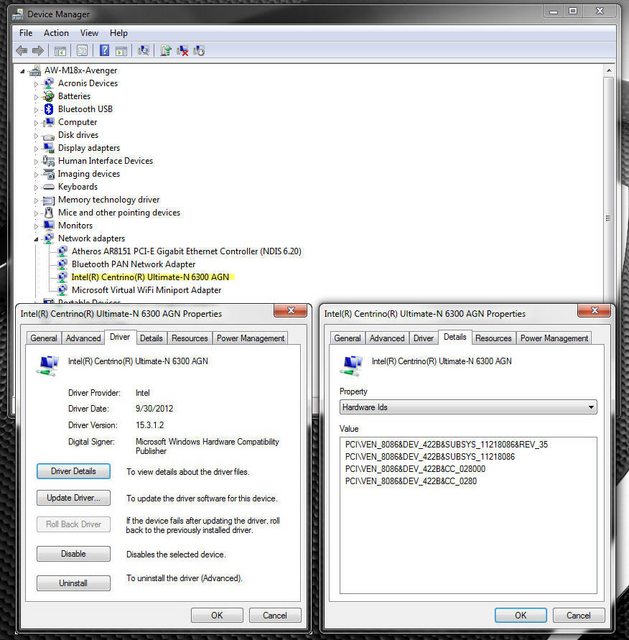Viewport: 629px width, 640px height.
Task: Click the Back arrow in Device Manager toolbar
Action: point(22,51)
